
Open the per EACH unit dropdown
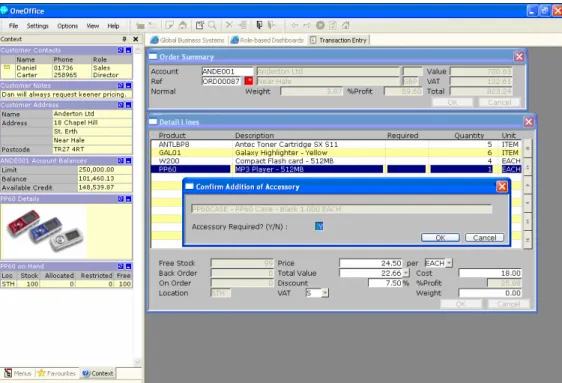point(449,263)
